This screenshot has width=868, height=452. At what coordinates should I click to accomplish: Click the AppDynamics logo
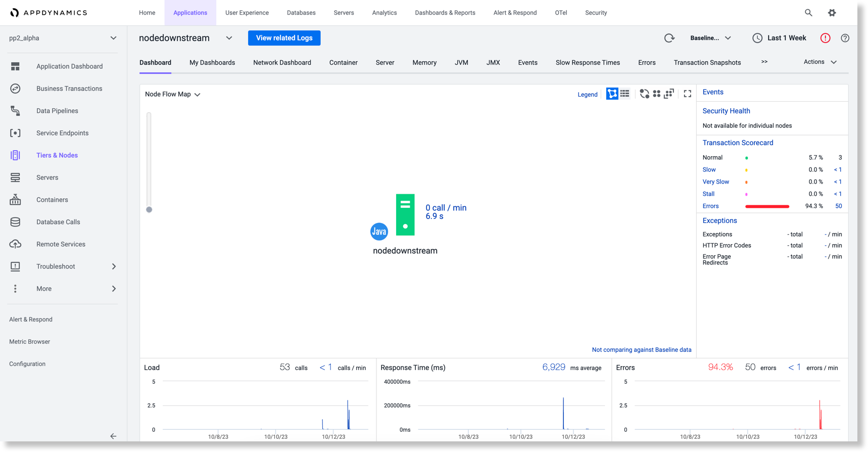coord(49,13)
